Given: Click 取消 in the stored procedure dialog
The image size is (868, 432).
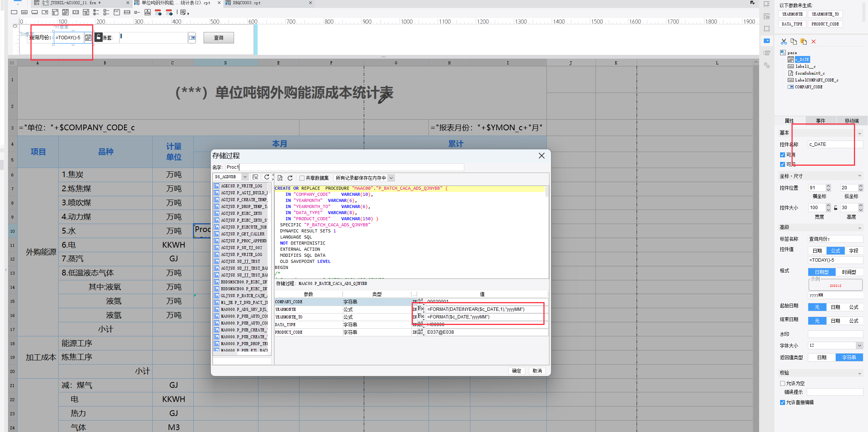Looking at the screenshot, I should point(537,371).
